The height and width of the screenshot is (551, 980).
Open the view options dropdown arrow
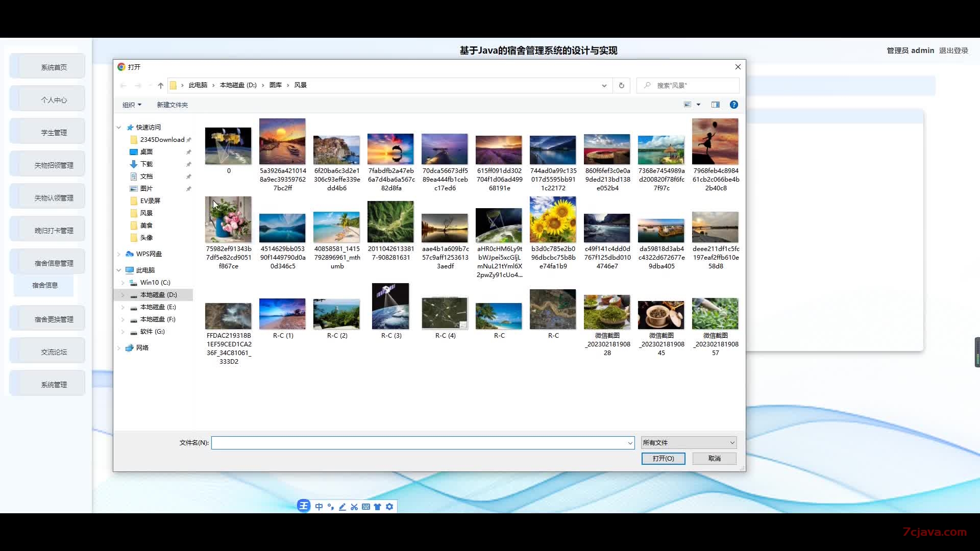click(x=698, y=105)
